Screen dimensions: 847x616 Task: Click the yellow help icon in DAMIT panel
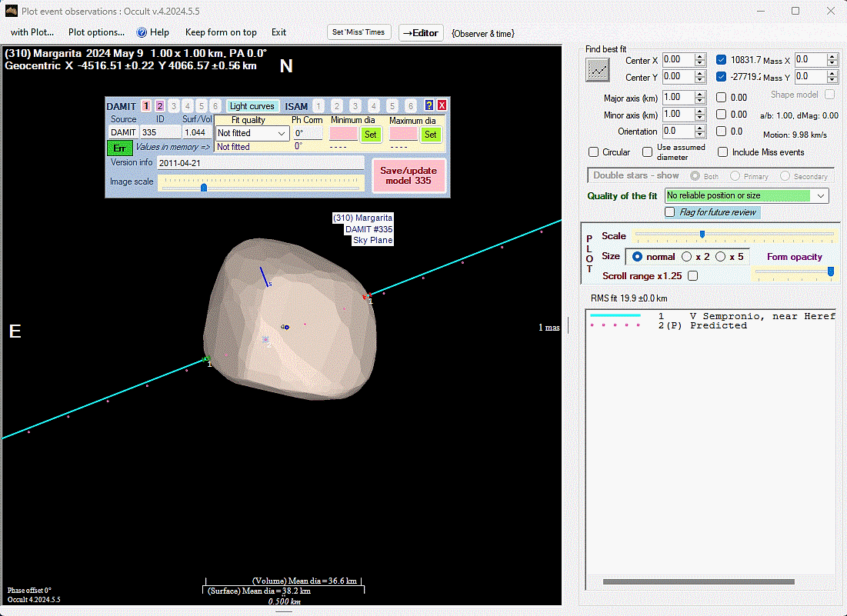(x=429, y=106)
